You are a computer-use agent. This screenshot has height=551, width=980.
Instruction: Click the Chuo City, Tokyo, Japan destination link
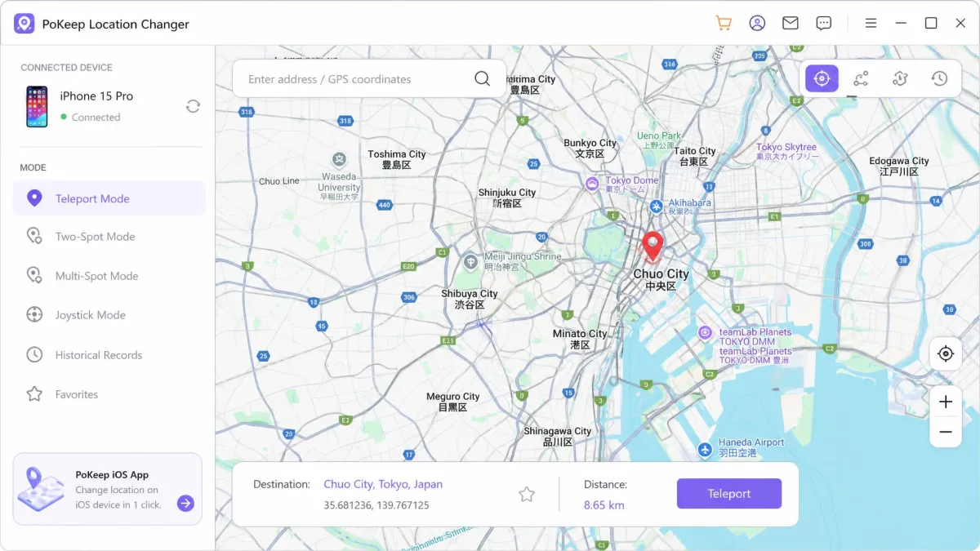point(383,484)
